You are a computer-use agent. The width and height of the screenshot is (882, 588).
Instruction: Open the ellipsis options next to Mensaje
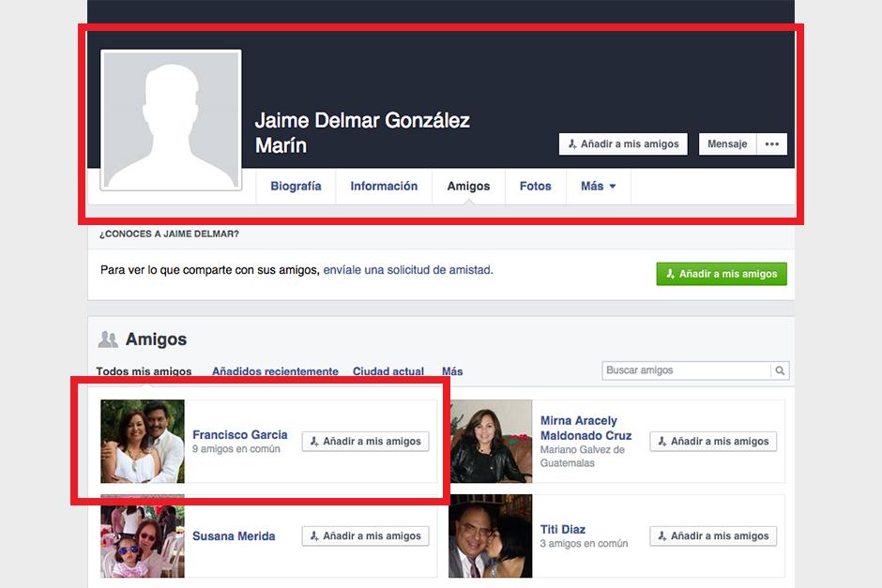coord(771,143)
